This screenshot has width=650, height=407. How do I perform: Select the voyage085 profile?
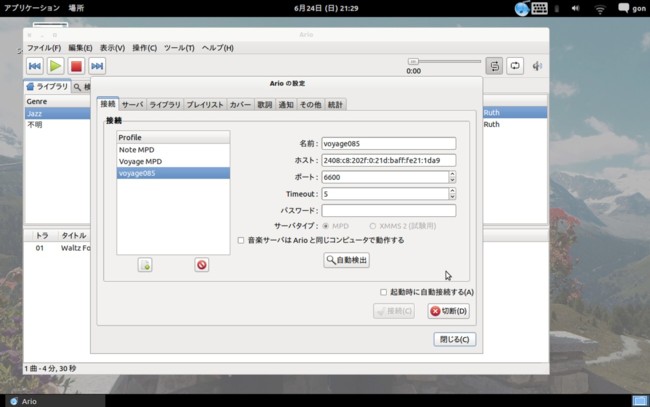(x=173, y=173)
